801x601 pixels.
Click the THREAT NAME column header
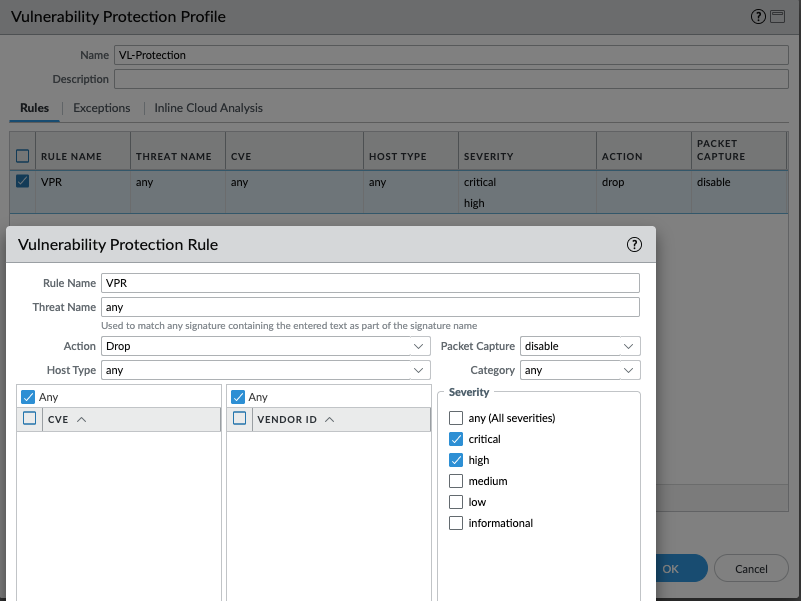178,151
